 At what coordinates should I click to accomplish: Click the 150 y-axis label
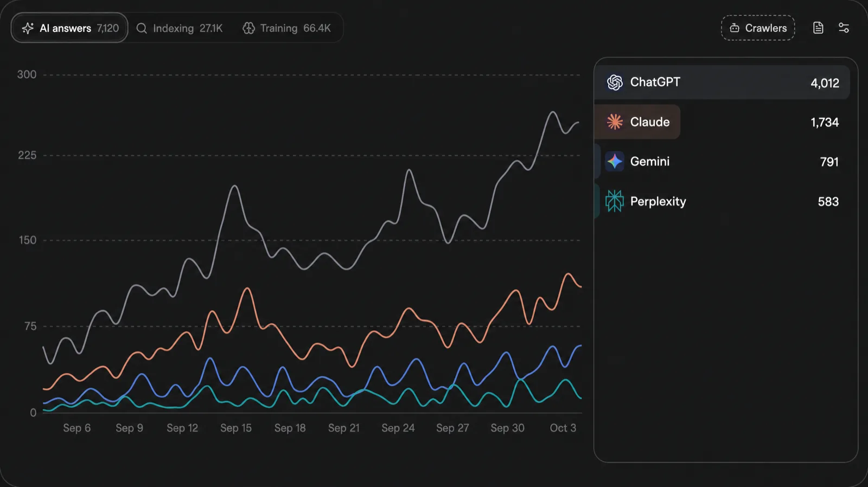(x=28, y=240)
